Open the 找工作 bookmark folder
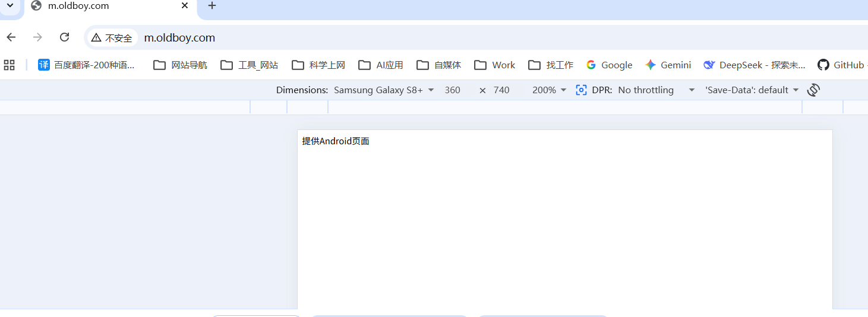868x317 pixels. 551,65
